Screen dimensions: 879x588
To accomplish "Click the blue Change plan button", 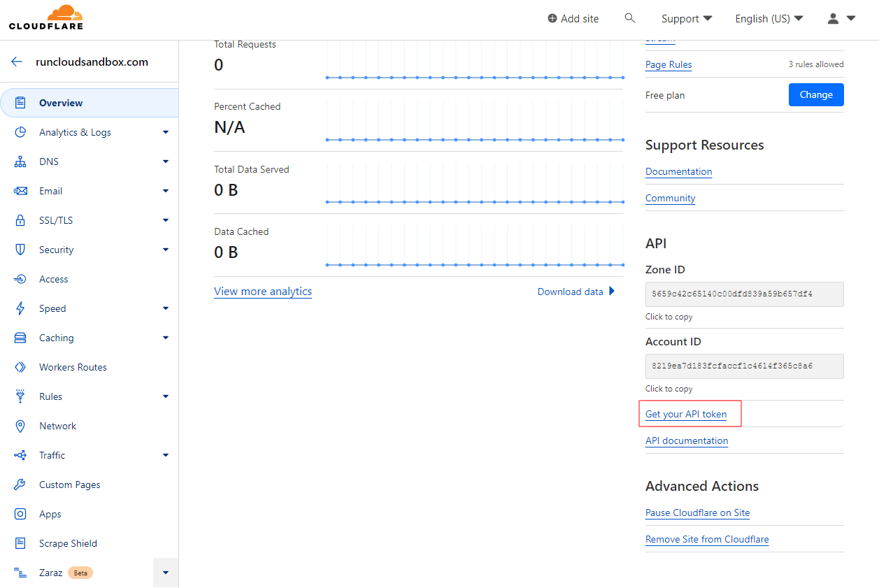I will [x=816, y=94].
